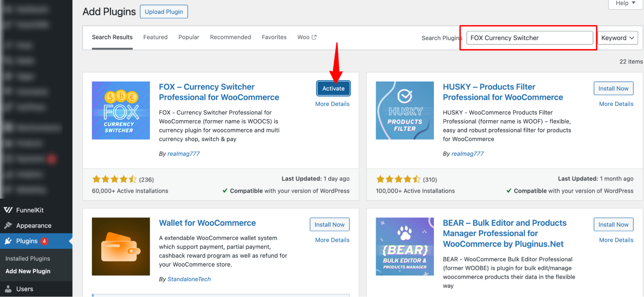The image size is (644, 297).
Task: Install the HUSKY Products Filter plugin
Action: (x=613, y=88)
